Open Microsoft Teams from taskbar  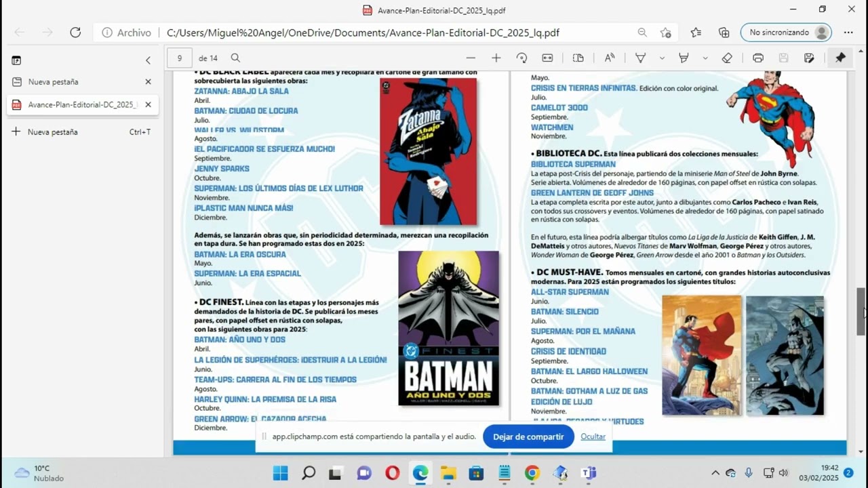[x=588, y=473]
